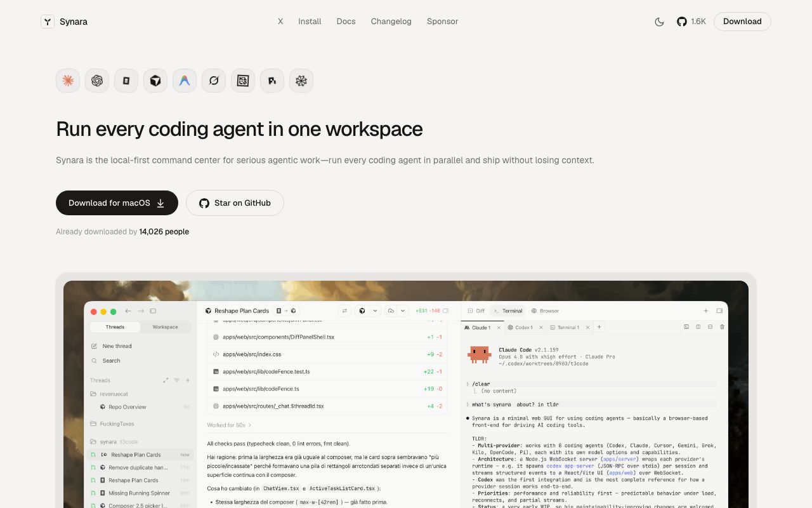Toggle the diff panel icon beside +531 -148
This screenshot has height=508, width=812.
(x=446, y=311)
